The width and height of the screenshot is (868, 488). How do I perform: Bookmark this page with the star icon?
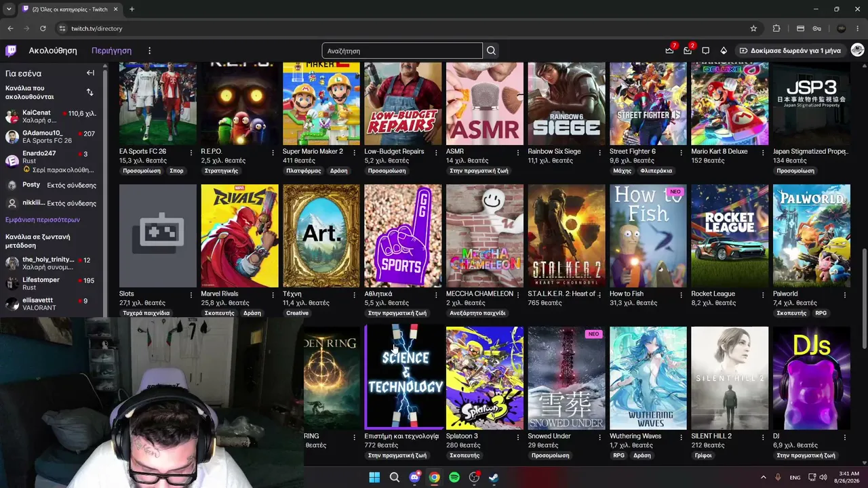coord(753,28)
